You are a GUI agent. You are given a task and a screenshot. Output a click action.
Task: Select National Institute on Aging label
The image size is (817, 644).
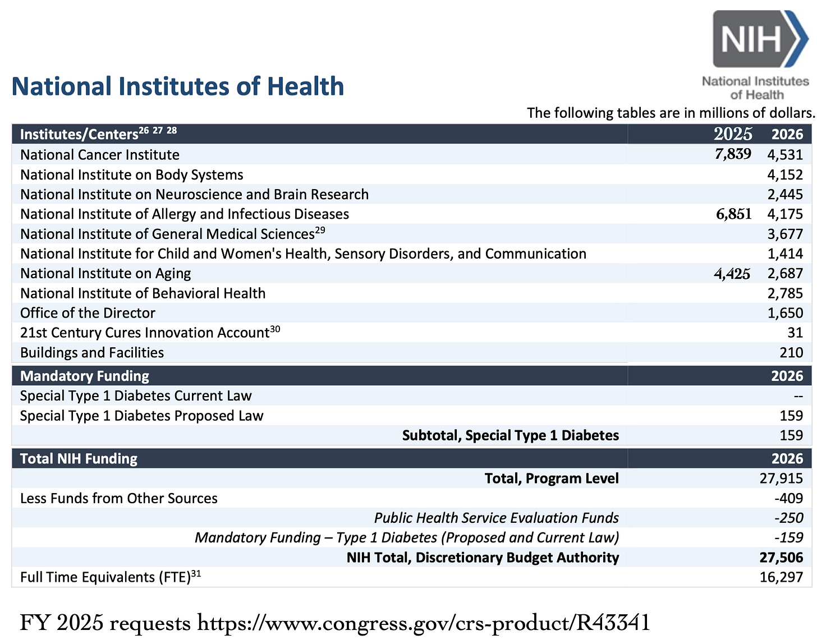105,274
